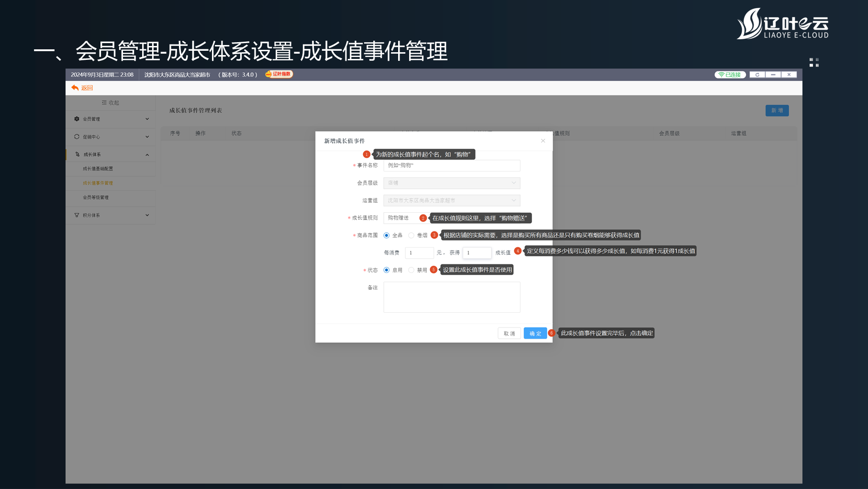This screenshot has width=868, height=489.
Task: Click the 已连接 wifi status indicator
Action: [x=730, y=75]
